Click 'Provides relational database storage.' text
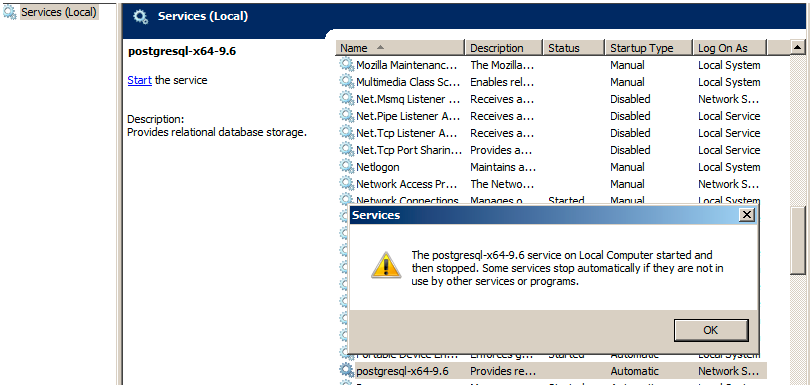Screen dimensions: 810x388 tap(217, 132)
